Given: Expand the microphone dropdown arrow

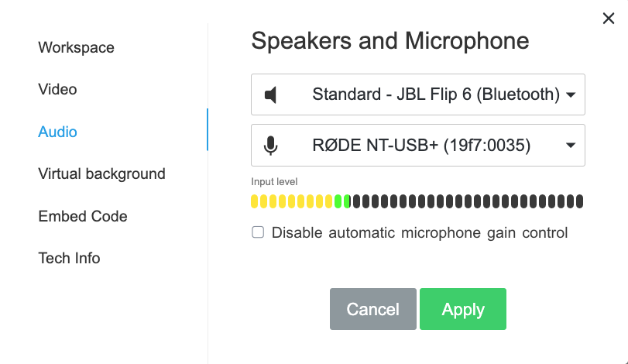Looking at the screenshot, I should coord(571,146).
